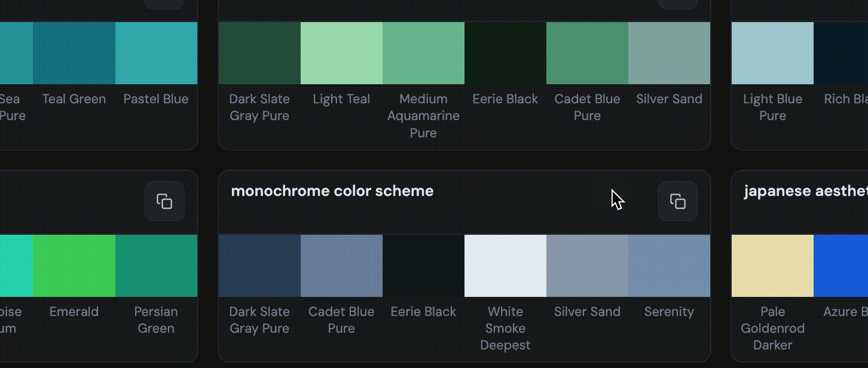
Task: Click the 'Teal Green' label
Action: (74, 99)
